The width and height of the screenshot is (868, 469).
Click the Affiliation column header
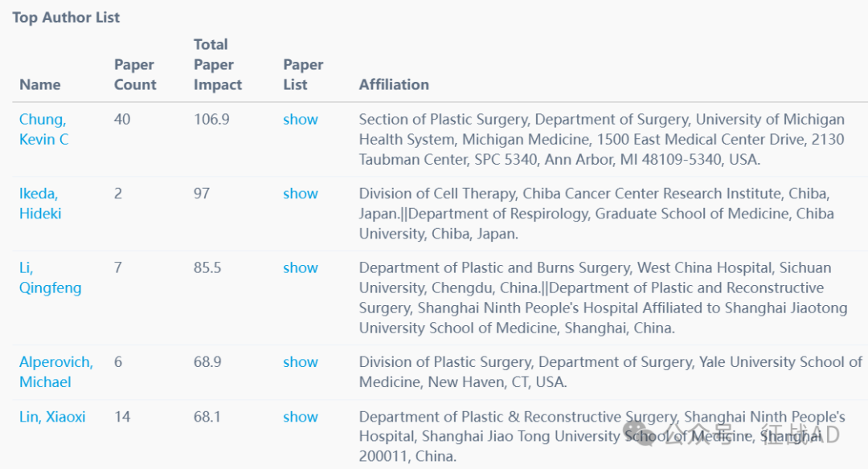[394, 84]
